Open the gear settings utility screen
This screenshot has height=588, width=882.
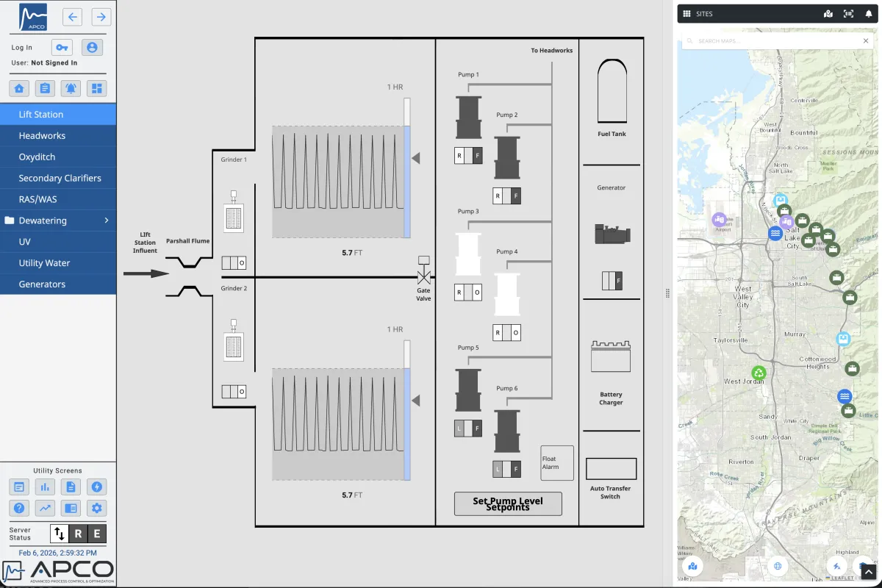(96, 508)
